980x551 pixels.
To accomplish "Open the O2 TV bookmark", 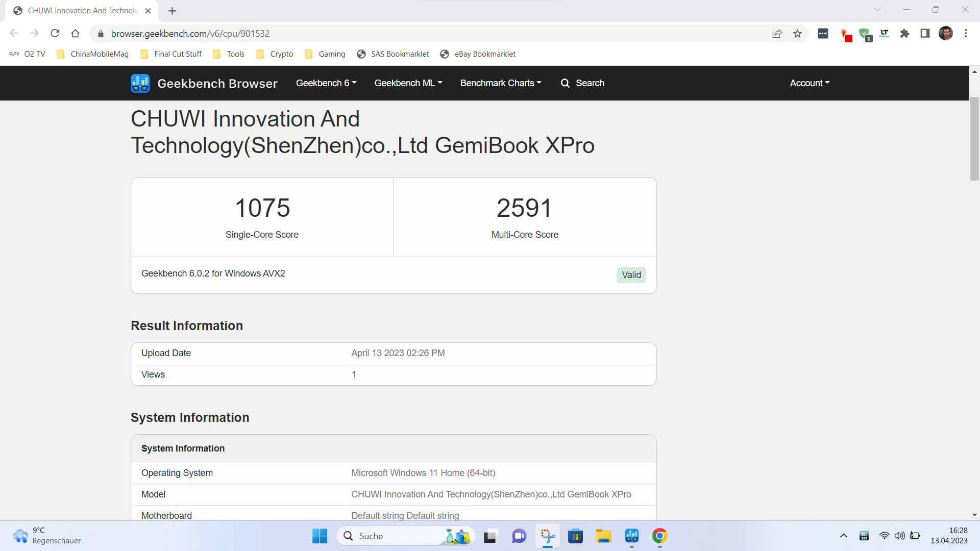I will coord(28,54).
